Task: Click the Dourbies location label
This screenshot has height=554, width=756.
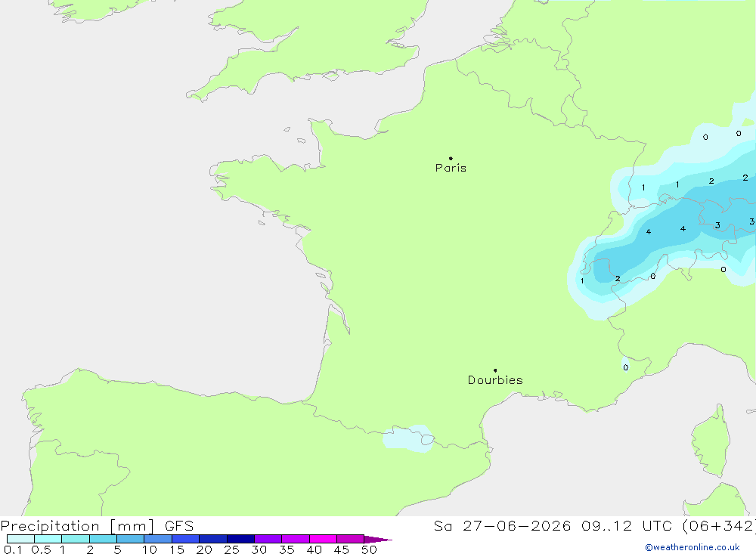Action: [x=495, y=380]
